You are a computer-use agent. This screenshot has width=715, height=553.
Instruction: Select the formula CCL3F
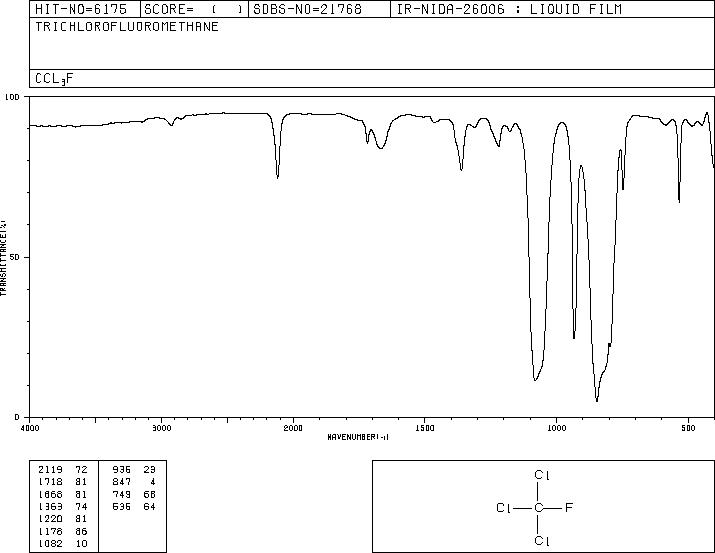pos(54,79)
